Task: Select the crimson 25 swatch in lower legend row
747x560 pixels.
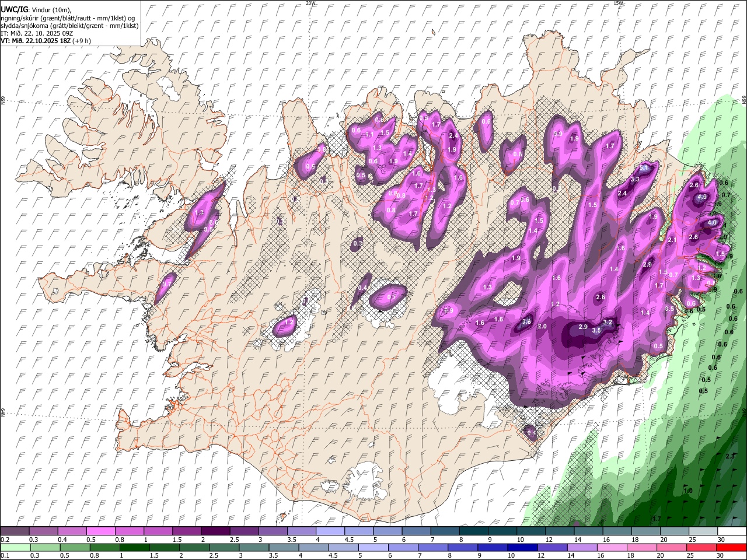Action: 703,547
